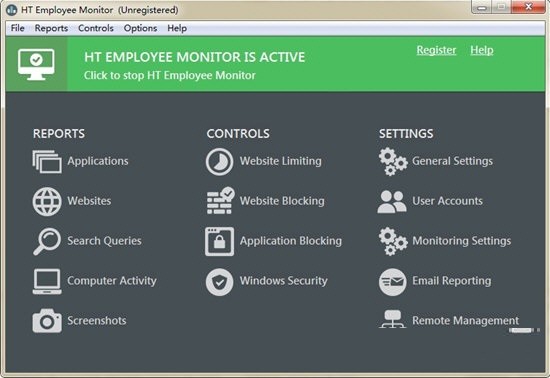The width and height of the screenshot is (550, 378).
Task: Open Search Queries magnifier icon
Action: point(47,241)
